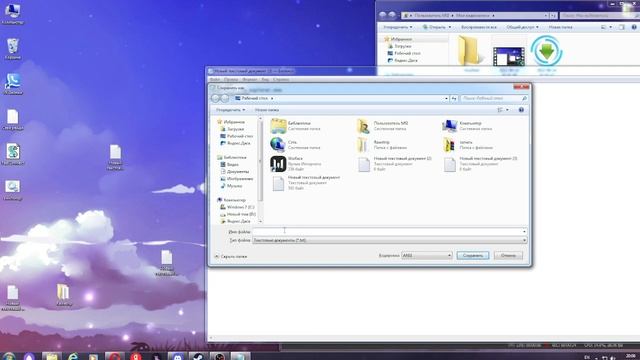Viewport: 640px width, 360px height.
Task: Refresh the Save As dialog address bar
Action: (453, 98)
